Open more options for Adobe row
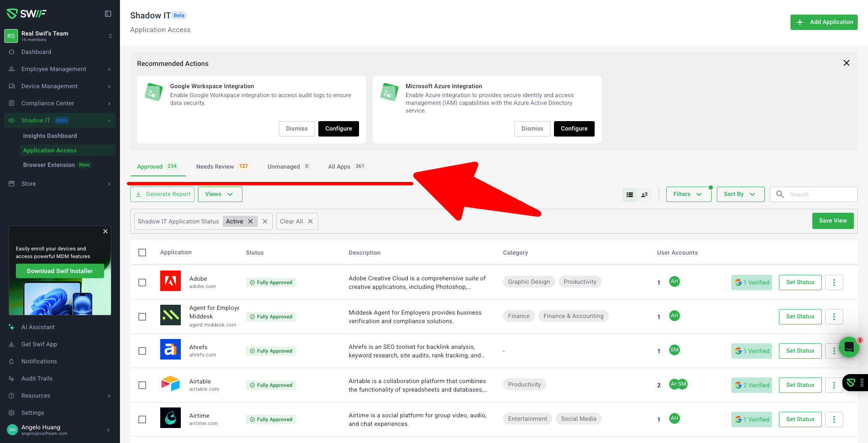Screen dimensions: 868x443 [x=834, y=282]
